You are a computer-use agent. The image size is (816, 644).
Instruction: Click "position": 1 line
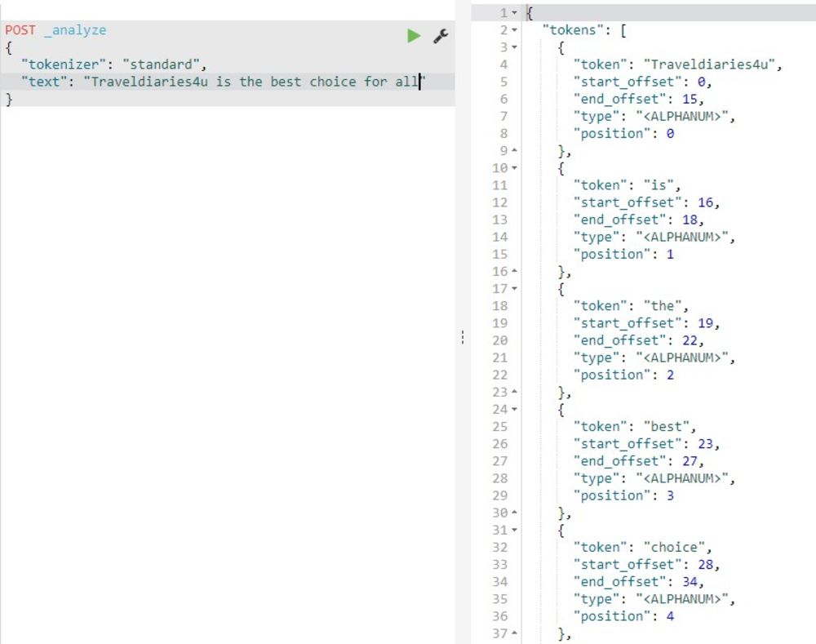[624, 254]
